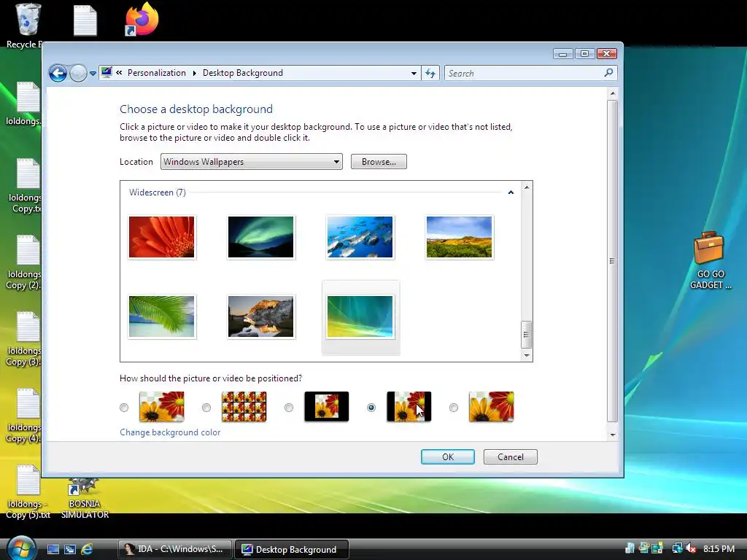The image size is (747, 560).
Task: Click the Back arrow in the window
Action: (x=58, y=74)
